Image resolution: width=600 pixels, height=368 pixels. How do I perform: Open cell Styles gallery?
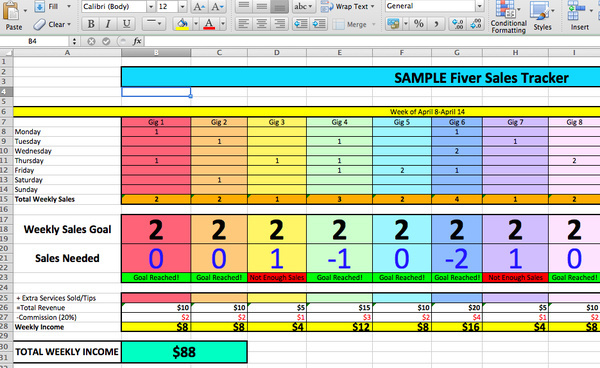543,16
